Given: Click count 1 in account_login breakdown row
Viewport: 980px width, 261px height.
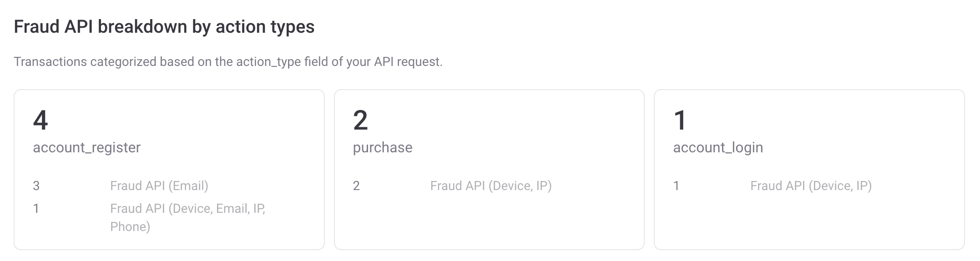Looking at the screenshot, I should 676,186.
